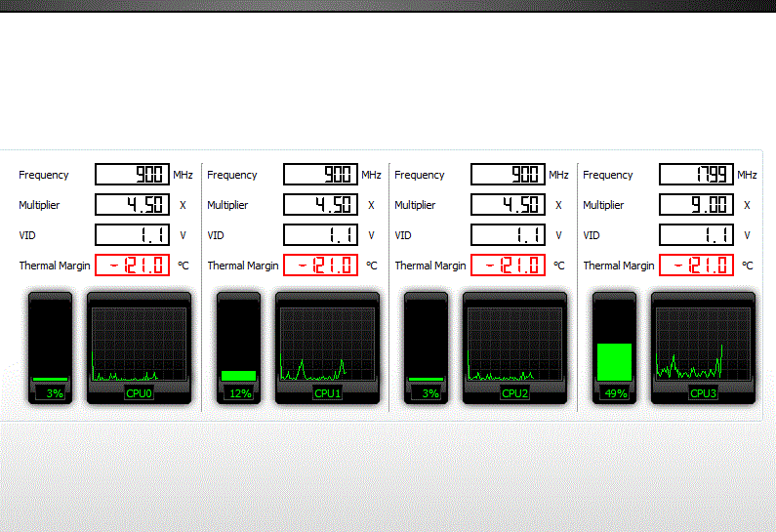Click the CPU3 VID value field
The image size is (776, 532).
pyautogui.click(x=696, y=234)
